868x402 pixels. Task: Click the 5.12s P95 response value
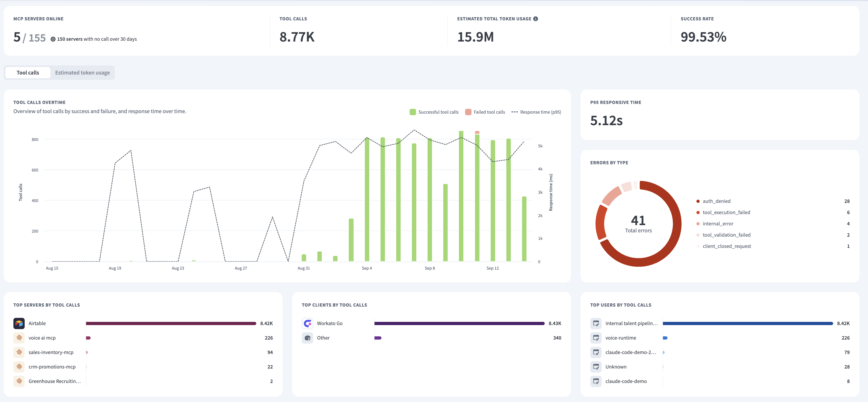[x=606, y=120]
